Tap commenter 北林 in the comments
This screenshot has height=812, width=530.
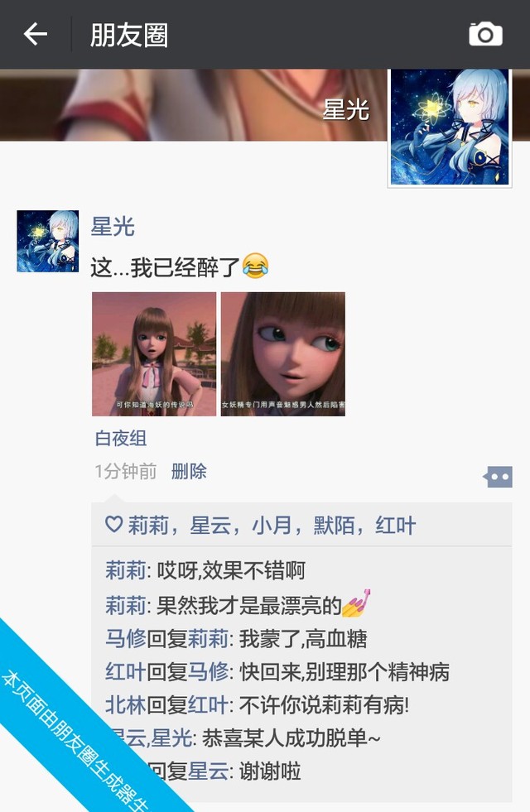click(125, 704)
